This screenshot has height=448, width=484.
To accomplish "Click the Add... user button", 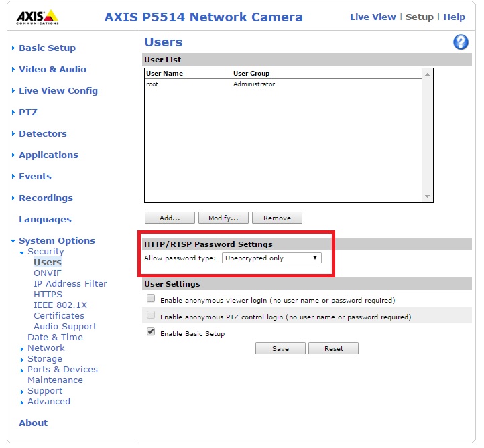I will 170,218.
